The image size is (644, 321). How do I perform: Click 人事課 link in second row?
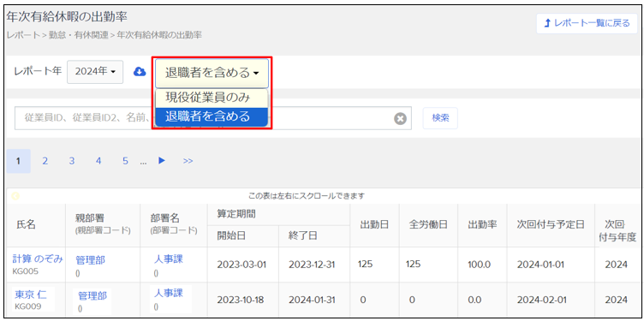pyautogui.click(x=169, y=293)
